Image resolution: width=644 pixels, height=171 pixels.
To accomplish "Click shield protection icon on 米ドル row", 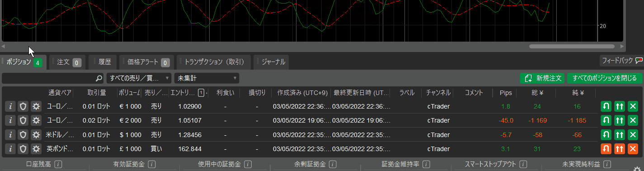I will click(23, 135).
